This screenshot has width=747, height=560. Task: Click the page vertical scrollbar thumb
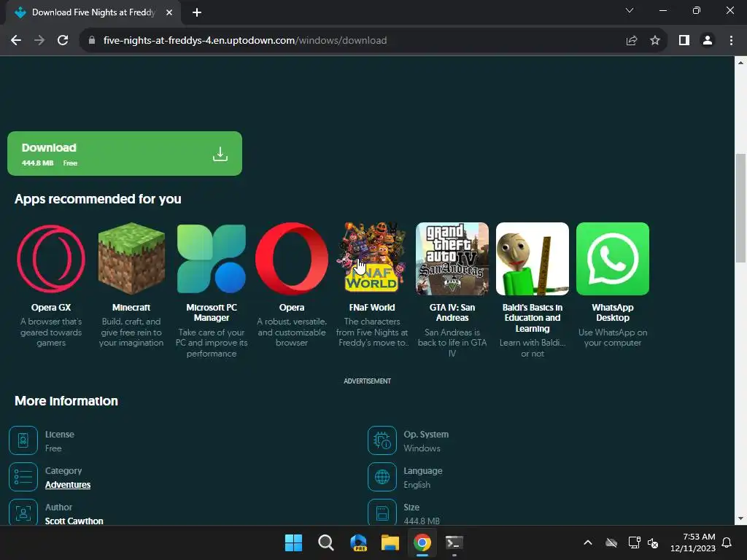[740, 208]
